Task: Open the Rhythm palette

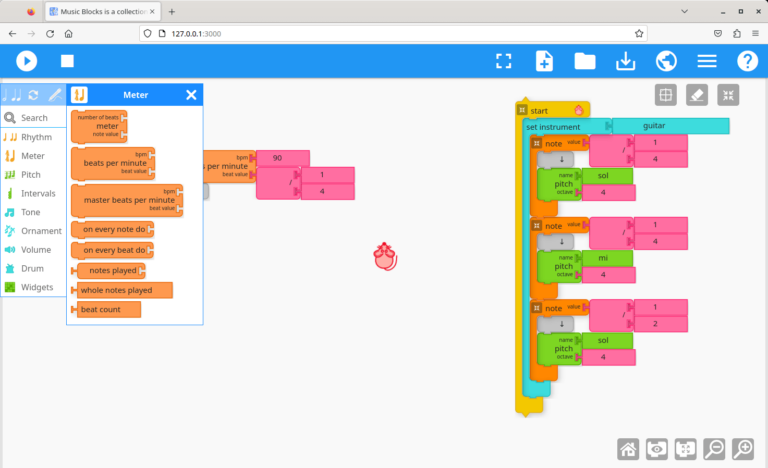Action: click(34, 137)
